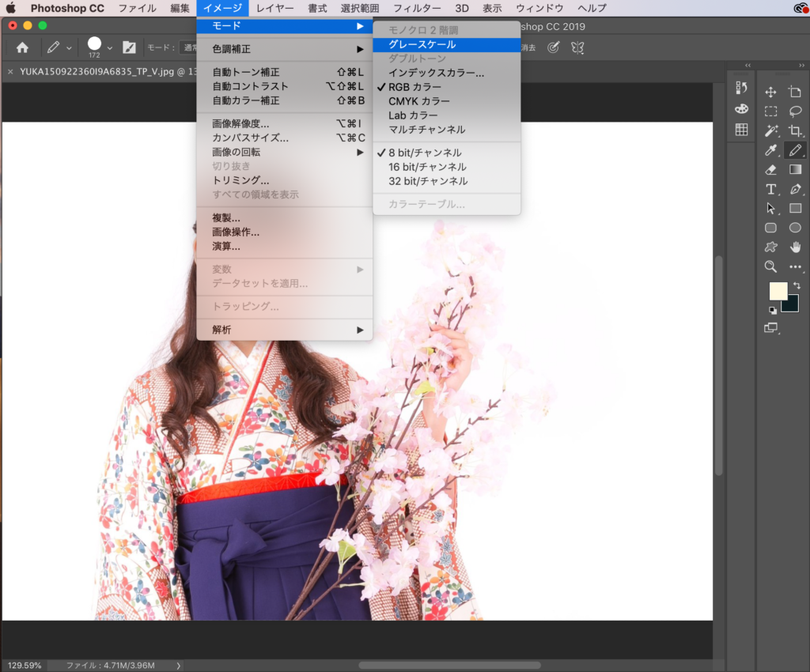
Task: Click the cream foreground color swatch
Action: point(778,291)
